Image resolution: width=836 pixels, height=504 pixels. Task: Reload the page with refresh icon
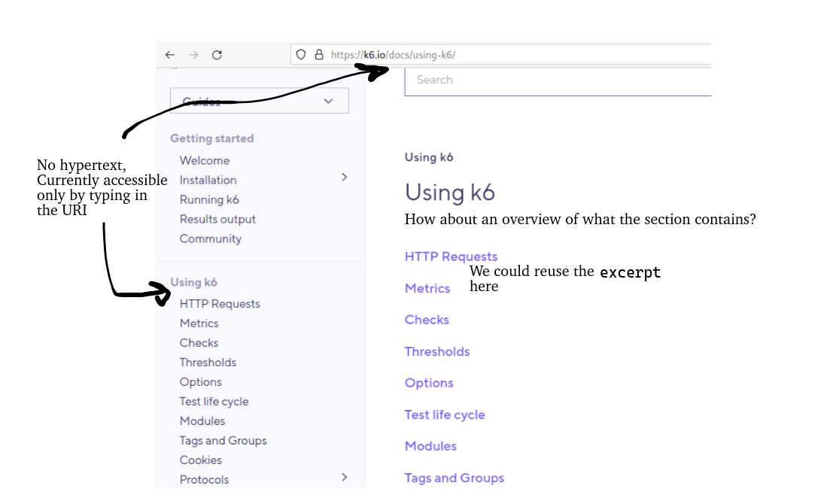[217, 55]
